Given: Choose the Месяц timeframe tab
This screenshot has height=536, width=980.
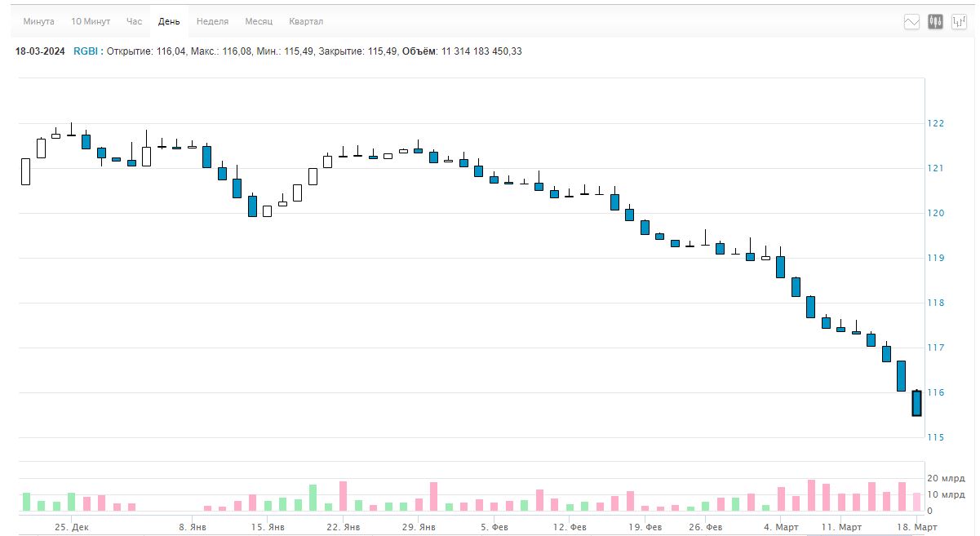Looking at the screenshot, I should click(x=259, y=21).
